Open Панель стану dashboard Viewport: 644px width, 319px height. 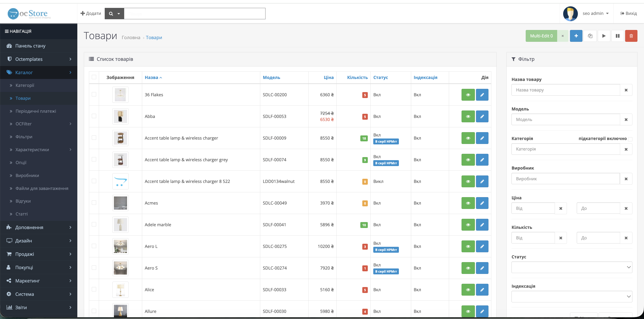tap(39, 46)
